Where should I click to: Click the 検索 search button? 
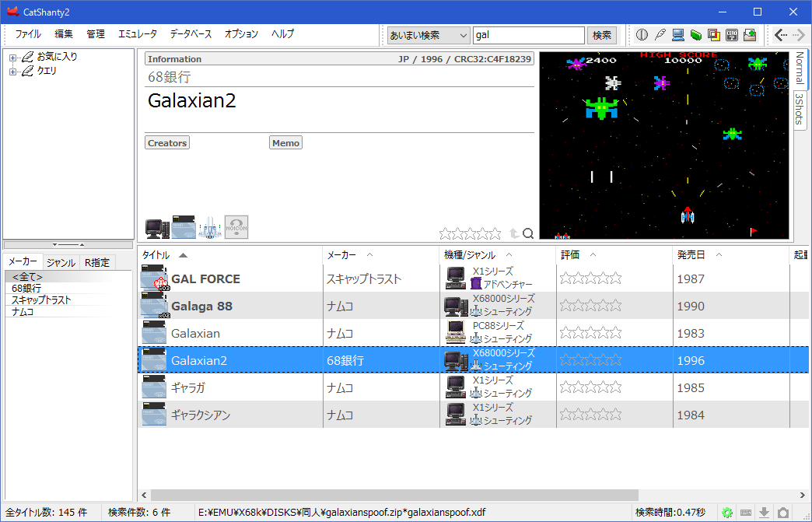click(602, 35)
